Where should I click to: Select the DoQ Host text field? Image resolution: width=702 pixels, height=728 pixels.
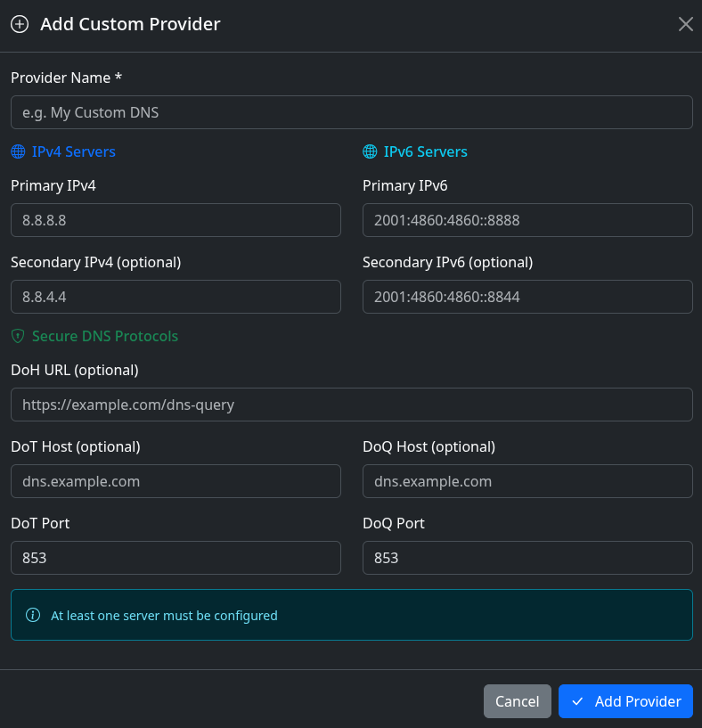527,481
